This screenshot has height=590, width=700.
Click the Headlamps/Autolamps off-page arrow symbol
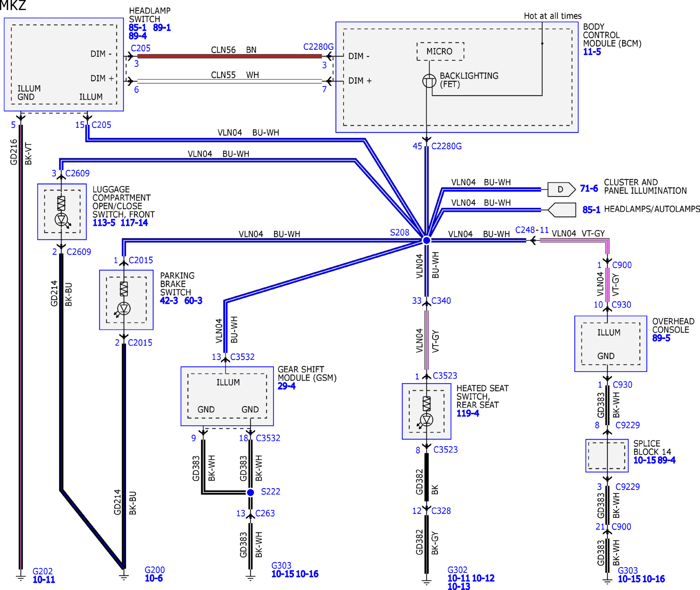tap(562, 210)
